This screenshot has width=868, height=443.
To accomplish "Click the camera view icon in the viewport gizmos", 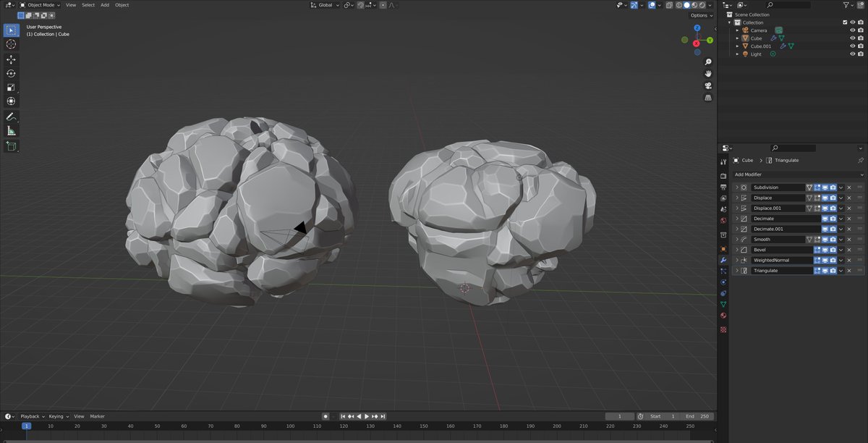I will pyautogui.click(x=708, y=85).
